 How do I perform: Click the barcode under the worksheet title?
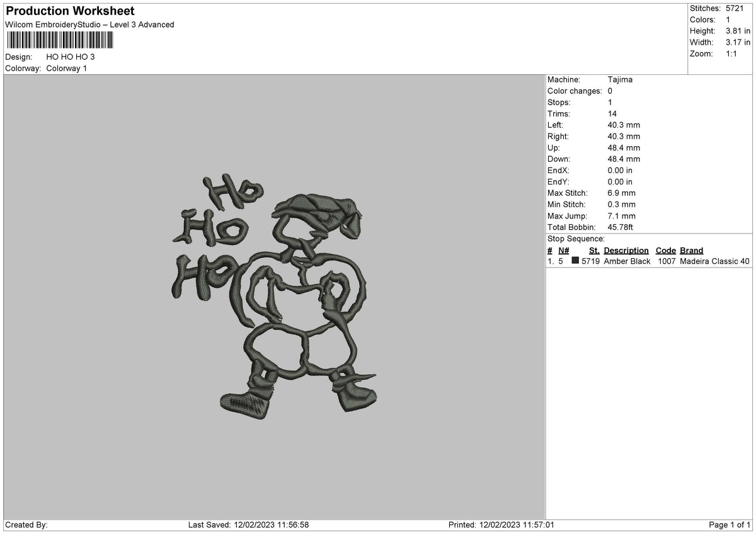60,40
